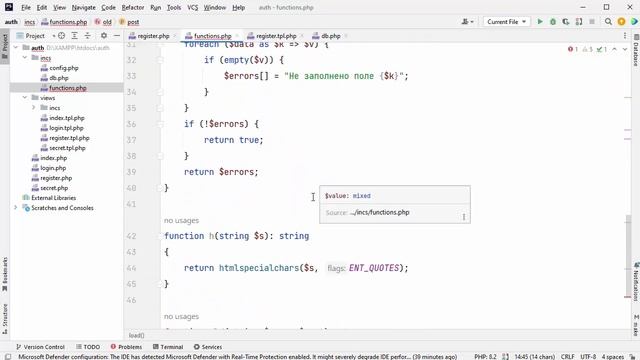Fold function h at line 42
This screenshot has width=640, height=360.
(x=160, y=236)
